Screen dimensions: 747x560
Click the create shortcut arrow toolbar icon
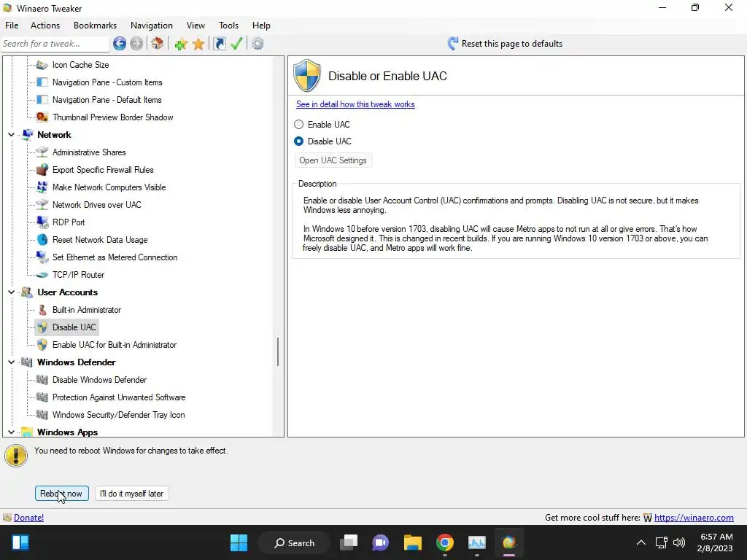(219, 44)
